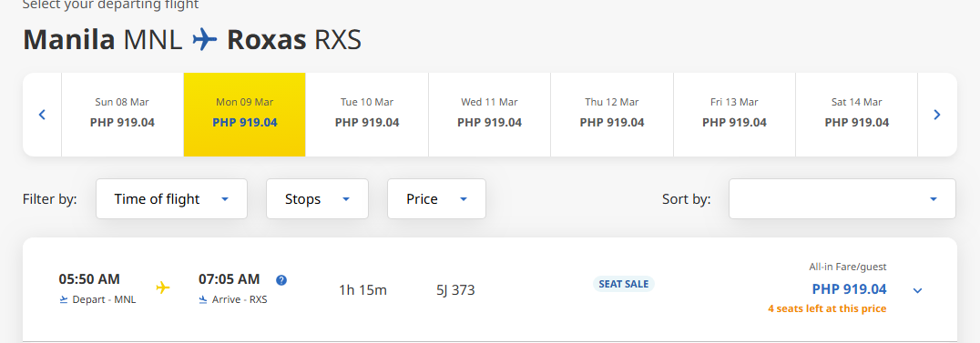Image resolution: width=980 pixels, height=343 pixels.
Task: Select the Sun 08 Mar date tab
Action: click(x=122, y=115)
